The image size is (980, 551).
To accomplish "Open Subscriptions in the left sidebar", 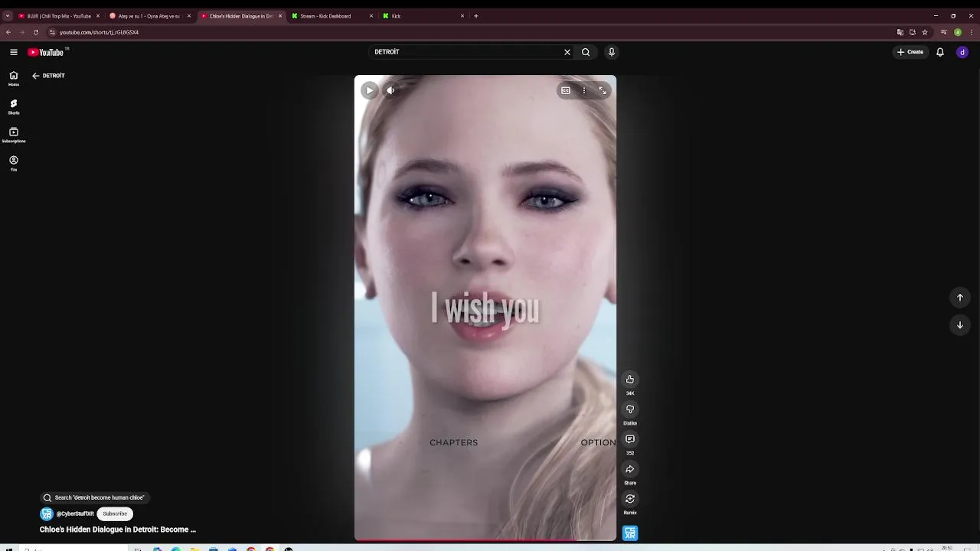I will pyautogui.click(x=14, y=135).
